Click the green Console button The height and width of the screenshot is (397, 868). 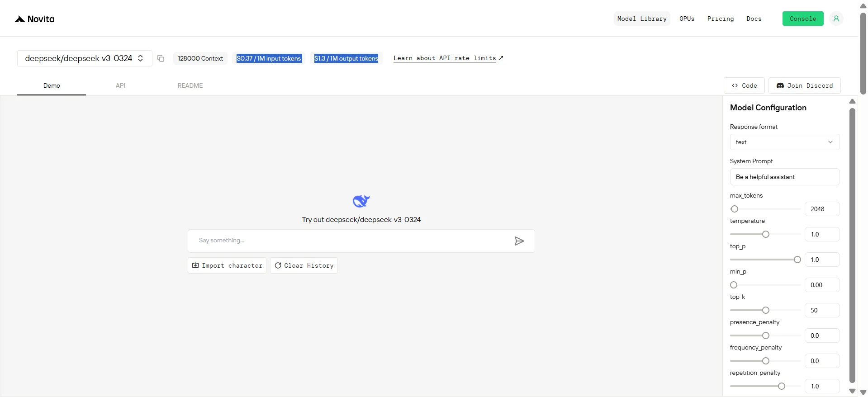click(x=803, y=19)
